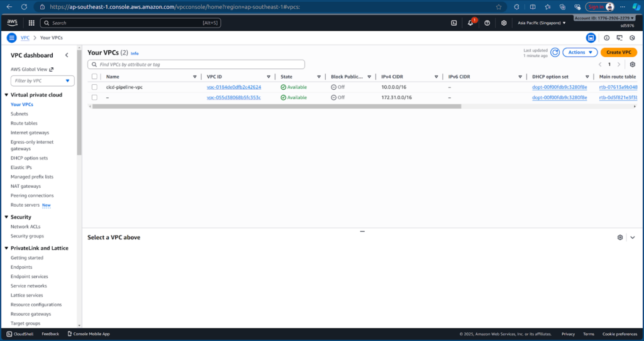The width and height of the screenshot is (644, 341).
Task: Collapse the VPC dashboard sidebar arrow
Action: 67,55
